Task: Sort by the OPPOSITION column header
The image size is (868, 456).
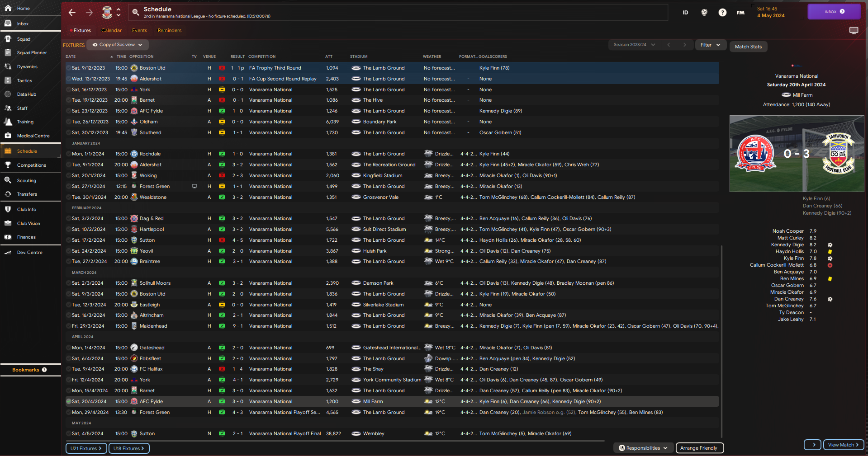Action: pos(141,56)
